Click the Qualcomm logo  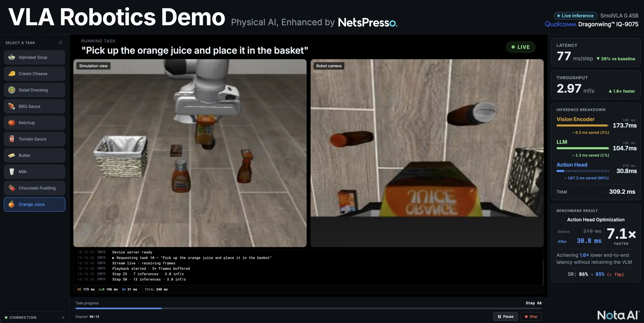tap(560, 24)
